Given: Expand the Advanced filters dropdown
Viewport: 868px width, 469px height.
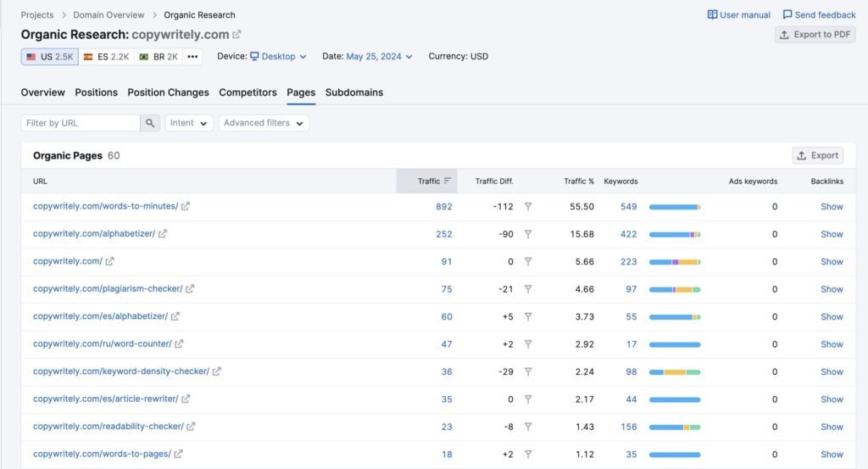Looking at the screenshot, I should coord(264,123).
